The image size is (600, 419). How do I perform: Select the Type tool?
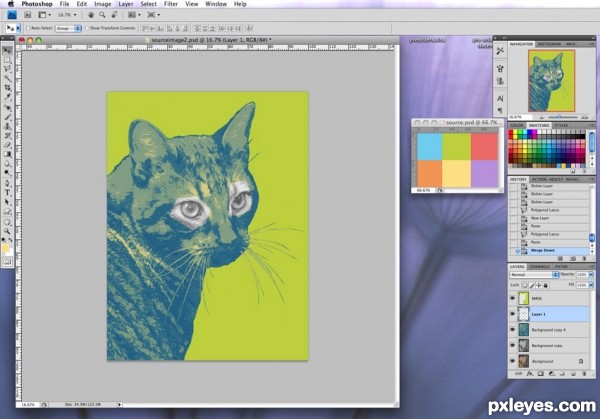pyautogui.click(x=7, y=193)
